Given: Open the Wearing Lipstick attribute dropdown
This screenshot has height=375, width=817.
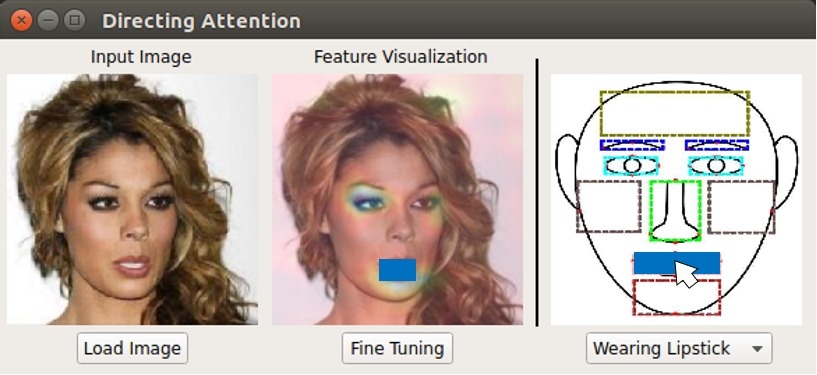Looking at the screenshot, I should coord(679,348).
